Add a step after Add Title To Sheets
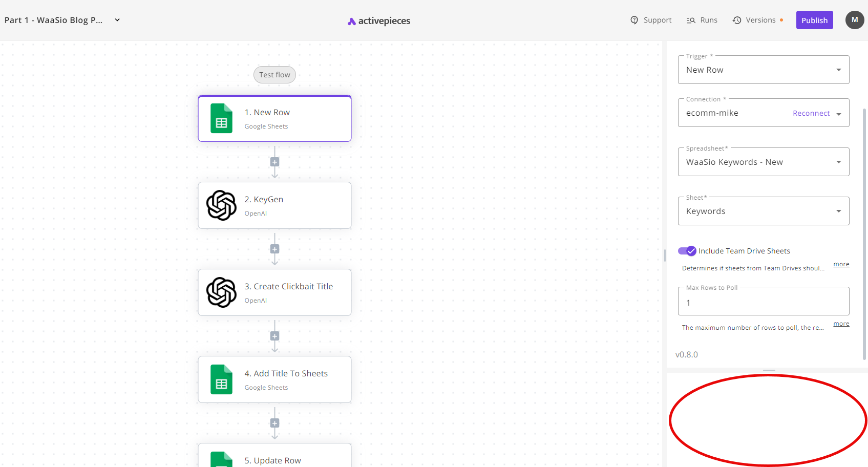The image size is (868, 467). [x=274, y=423]
